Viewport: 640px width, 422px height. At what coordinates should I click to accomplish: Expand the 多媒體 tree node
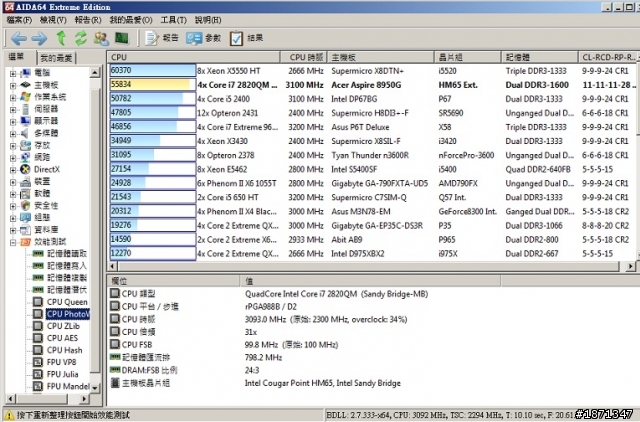(x=13, y=134)
